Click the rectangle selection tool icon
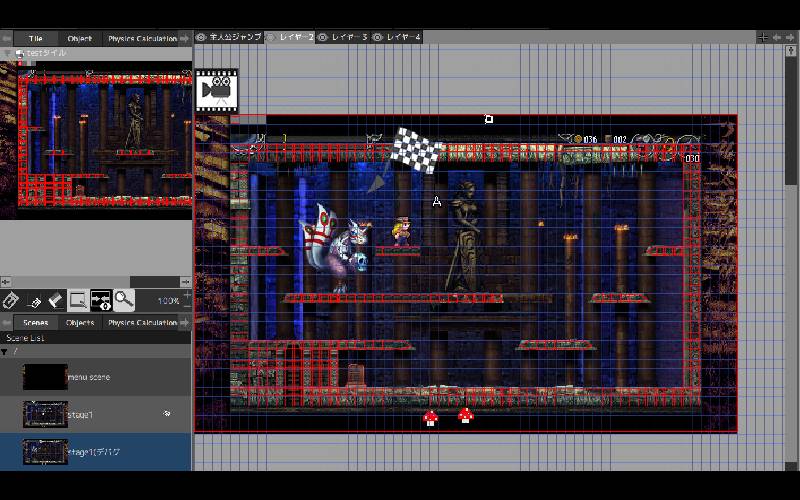 pyautogui.click(x=78, y=299)
